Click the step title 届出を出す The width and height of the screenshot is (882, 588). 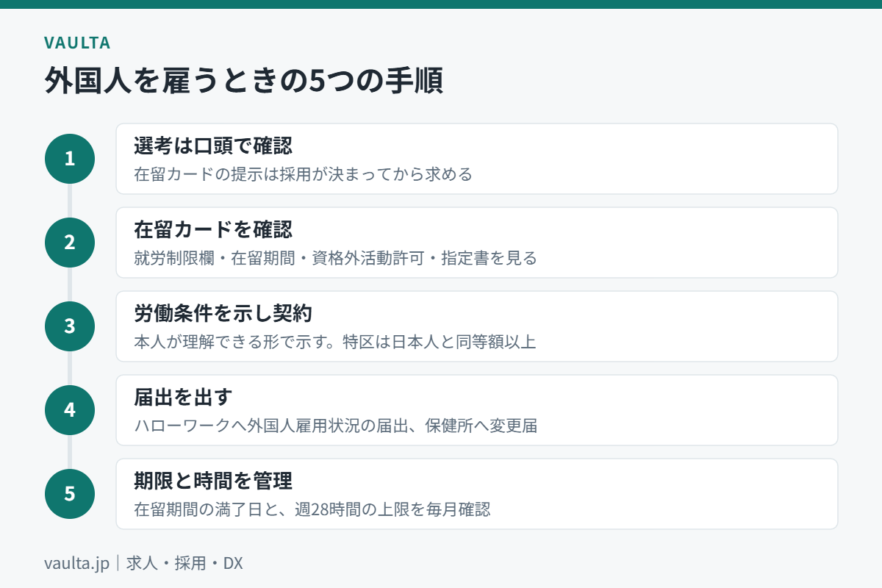[183, 397]
